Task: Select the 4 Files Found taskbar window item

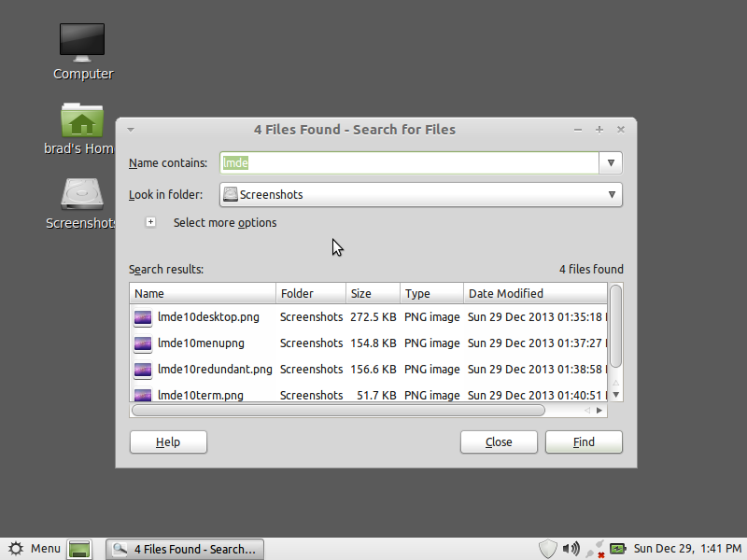Action: [x=185, y=549]
